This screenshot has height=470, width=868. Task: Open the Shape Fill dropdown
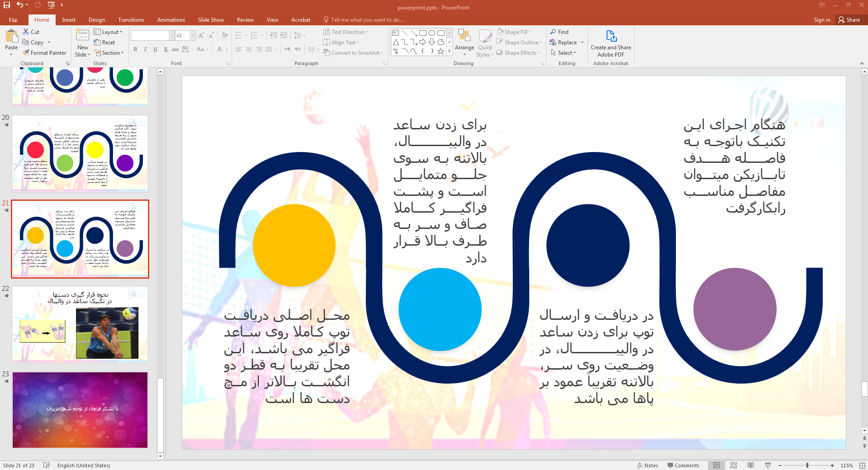[x=514, y=32]
